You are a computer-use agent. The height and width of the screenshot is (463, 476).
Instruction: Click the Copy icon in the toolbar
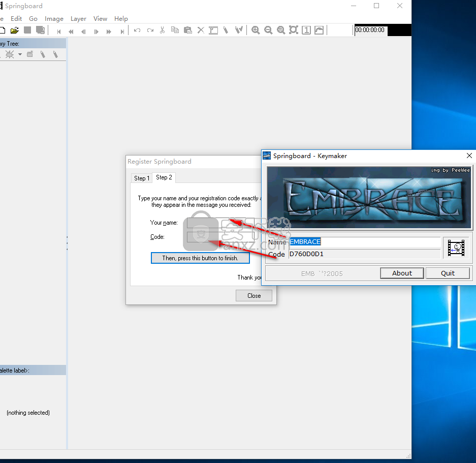pyautogui.click(x=175, y=30)
